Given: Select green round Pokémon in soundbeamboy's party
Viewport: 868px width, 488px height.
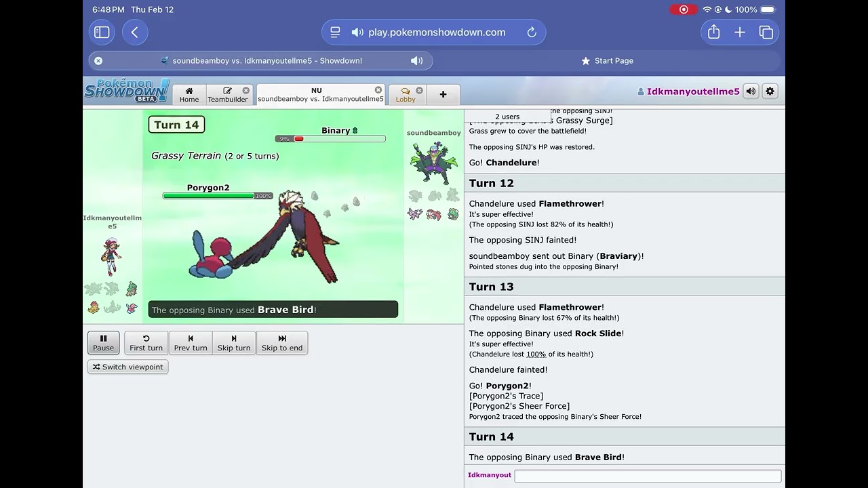Looking at the screenshot, I should [x=453, y=214].
